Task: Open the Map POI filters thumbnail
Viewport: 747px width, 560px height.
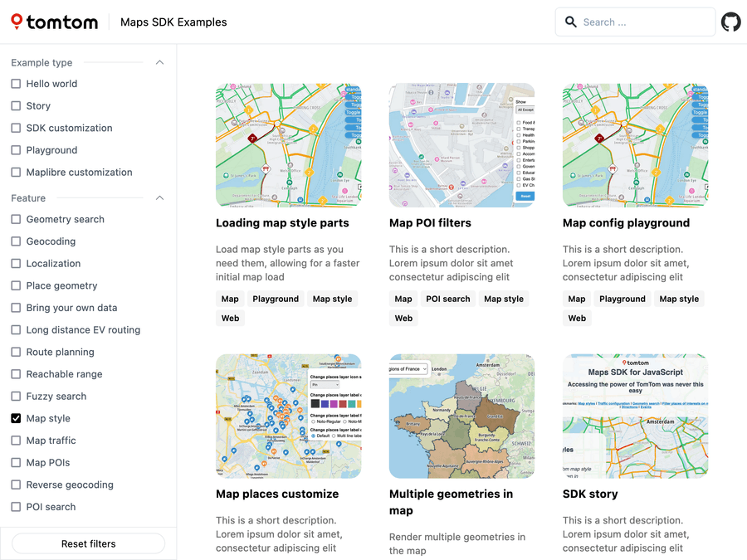Action: click(461, 145)
